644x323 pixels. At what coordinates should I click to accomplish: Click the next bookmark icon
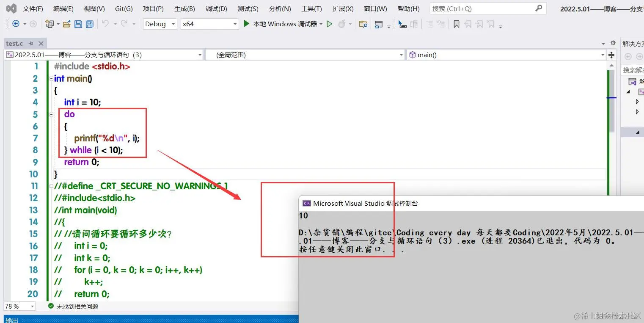[479, 24]
